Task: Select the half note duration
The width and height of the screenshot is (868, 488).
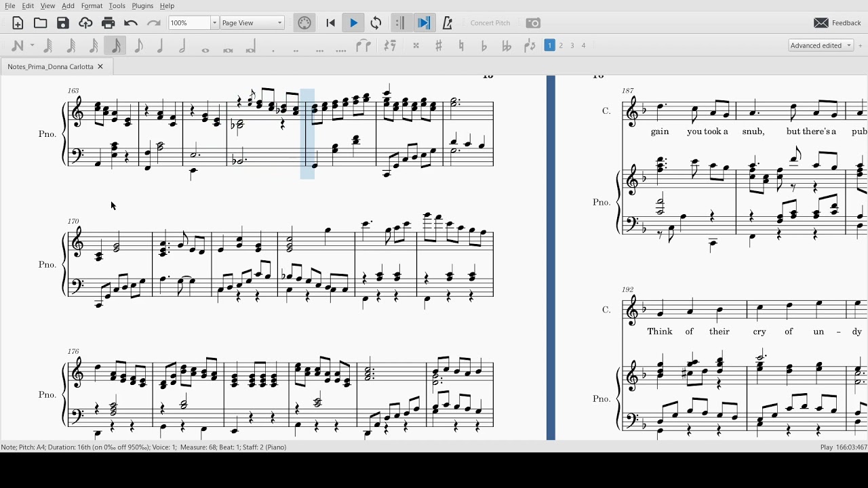Action: tap(183, 45)
